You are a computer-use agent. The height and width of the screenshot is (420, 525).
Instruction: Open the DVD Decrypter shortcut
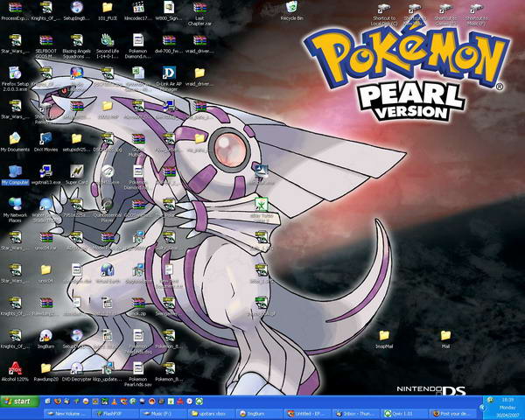76,371
